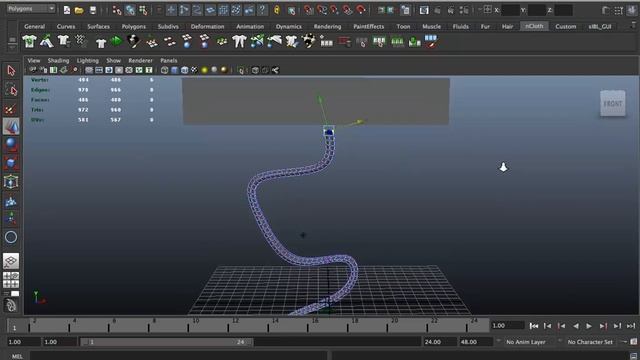The width and height of the screenshot is (640, 360).
Task: Toggle snap to curves magnet icon
Action: 322,10
